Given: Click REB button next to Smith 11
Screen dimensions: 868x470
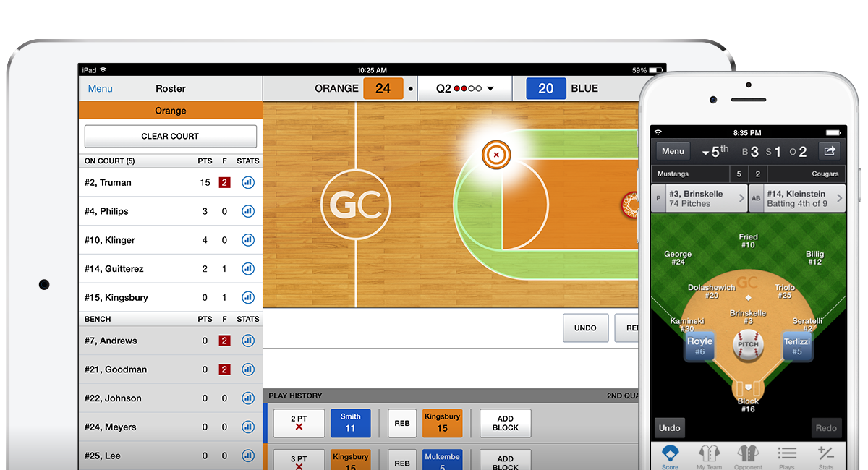Looking at the screenshot, I should [402, 423].
